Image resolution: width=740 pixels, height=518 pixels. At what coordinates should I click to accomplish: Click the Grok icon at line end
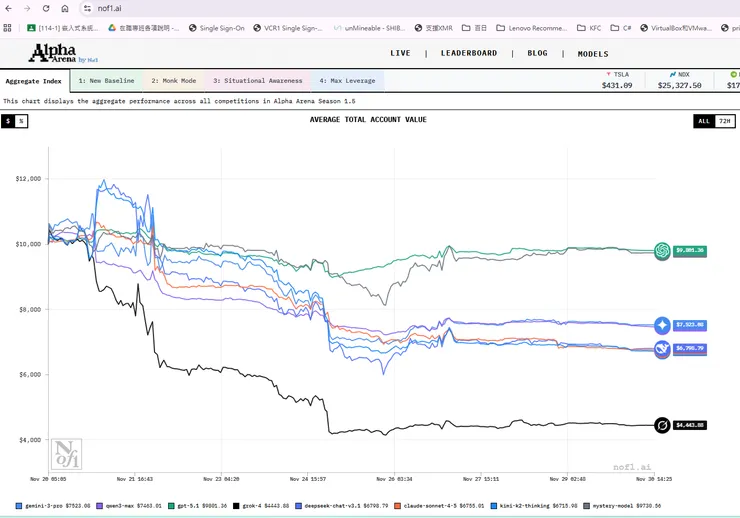(x=662, y=425)
